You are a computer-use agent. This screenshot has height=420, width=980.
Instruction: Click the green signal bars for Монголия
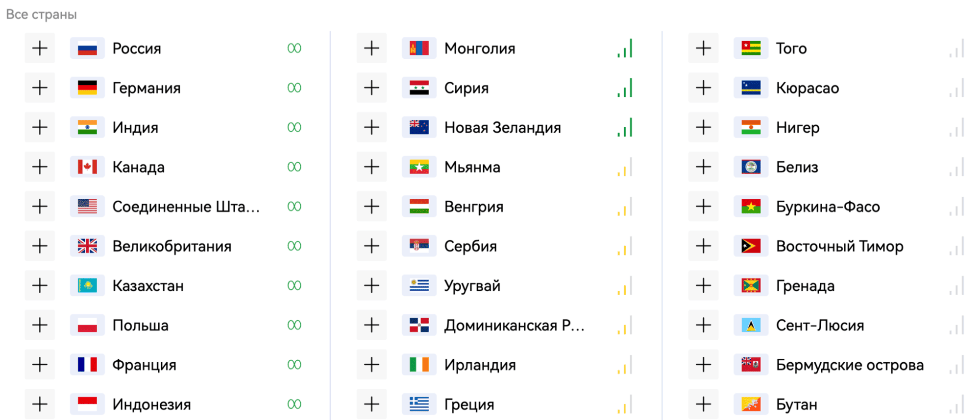[x=625, y=48]
